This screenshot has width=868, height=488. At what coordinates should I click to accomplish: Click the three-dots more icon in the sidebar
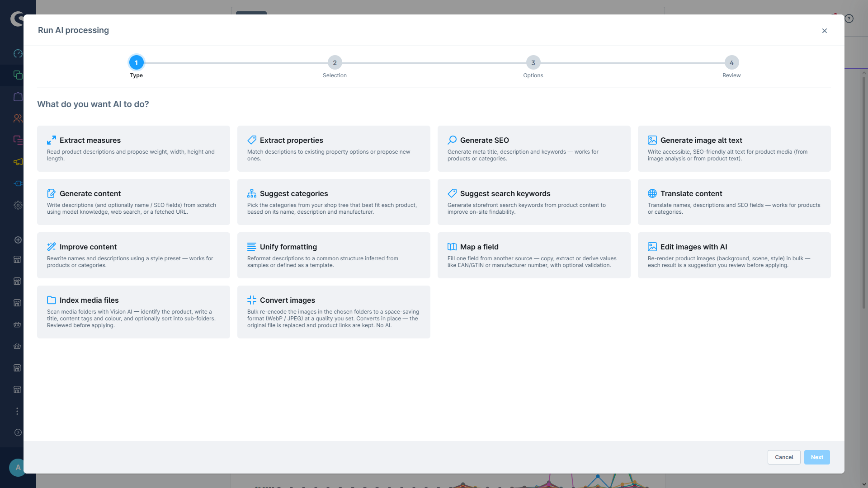click(17, 411)
